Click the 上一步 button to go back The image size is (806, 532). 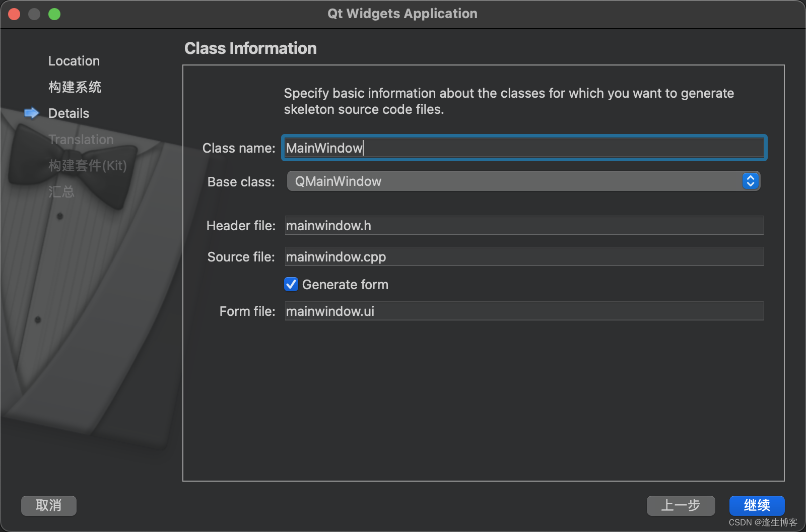[681, 506]
